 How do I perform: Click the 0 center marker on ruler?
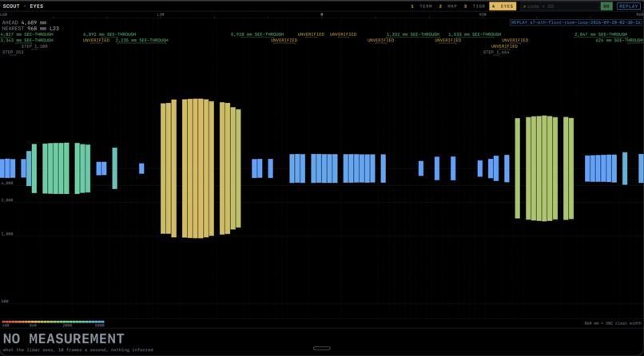[321, 14]
